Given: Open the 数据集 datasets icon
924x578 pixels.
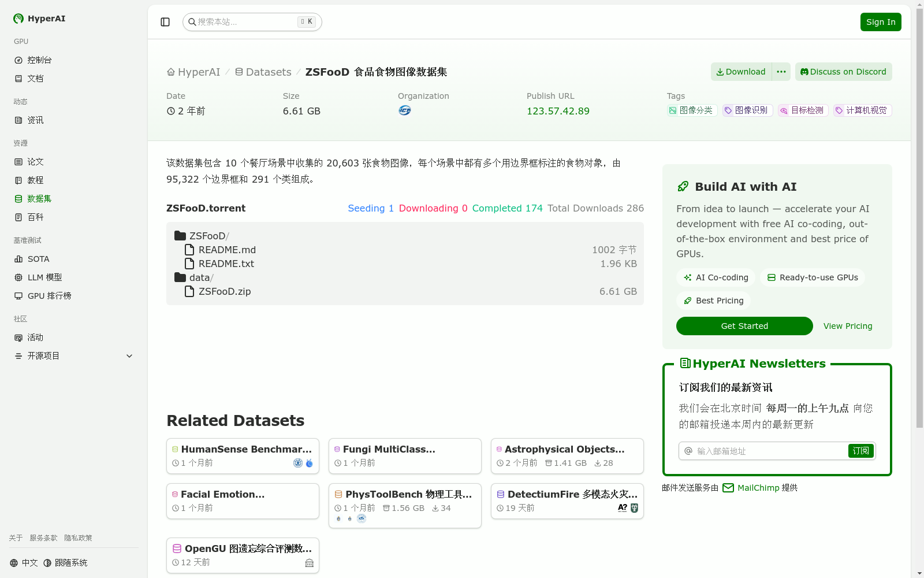Looking at the screenshot, I should 18,199.
